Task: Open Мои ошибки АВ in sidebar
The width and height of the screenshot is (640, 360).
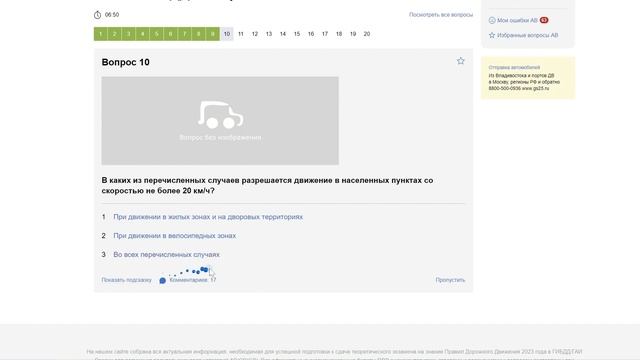Action: pos(517,20)
